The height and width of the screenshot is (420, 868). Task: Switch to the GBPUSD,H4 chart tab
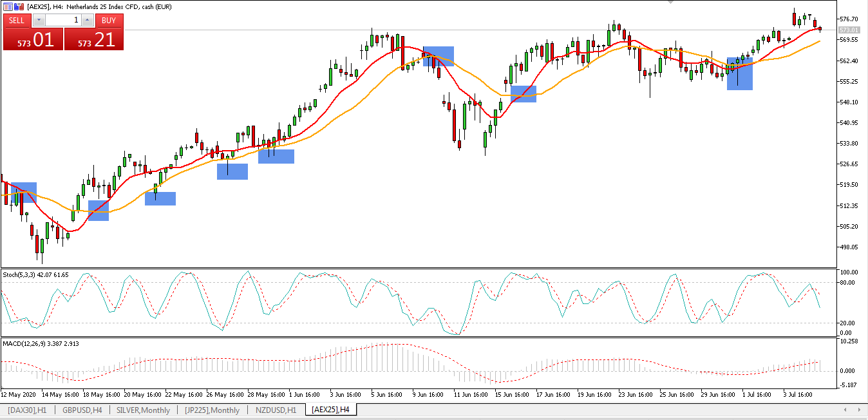82,410
